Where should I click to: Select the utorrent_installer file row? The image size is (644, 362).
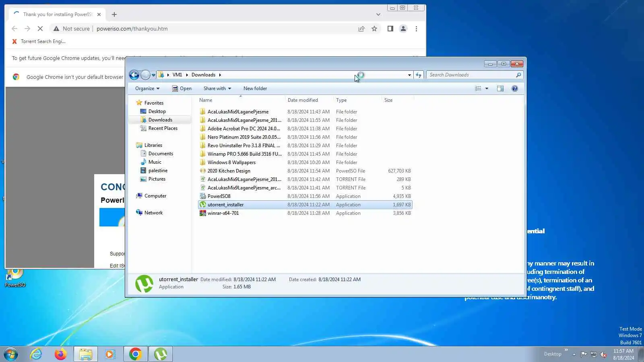pyautogui.click(x=305, y=205)
